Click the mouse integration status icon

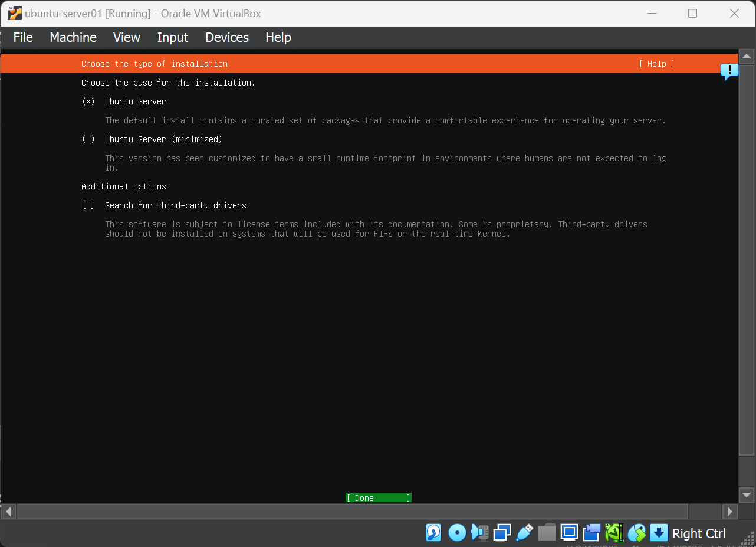[636, 533]
